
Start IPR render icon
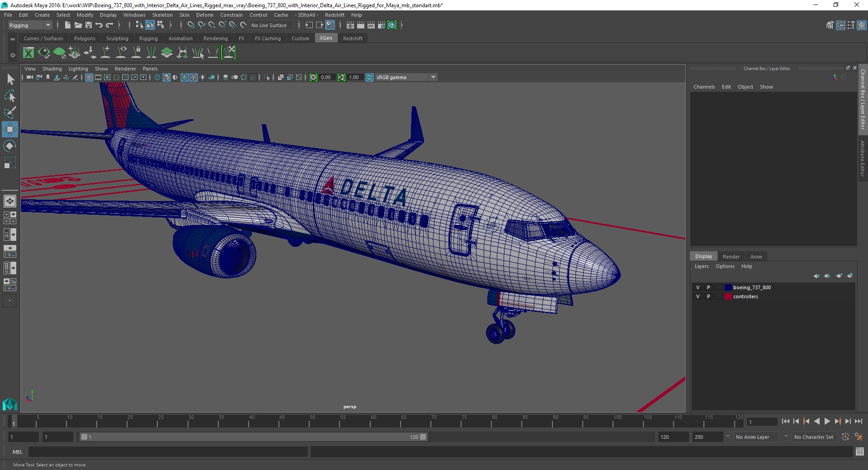point(371,25)
